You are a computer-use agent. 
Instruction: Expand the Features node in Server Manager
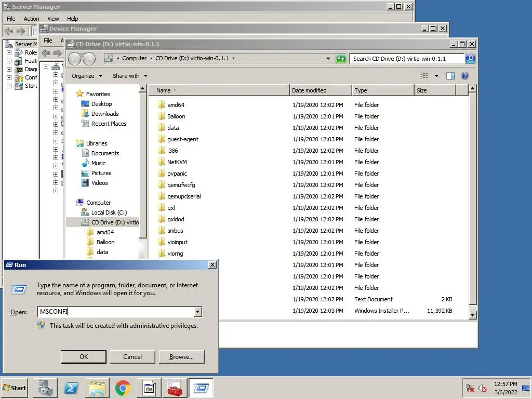[9, 61]
